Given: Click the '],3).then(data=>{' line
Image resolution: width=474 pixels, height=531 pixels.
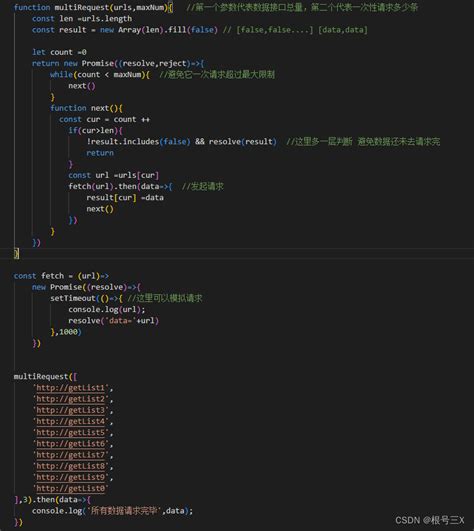Looking at the screenshot, I should (x=52, y=500).
